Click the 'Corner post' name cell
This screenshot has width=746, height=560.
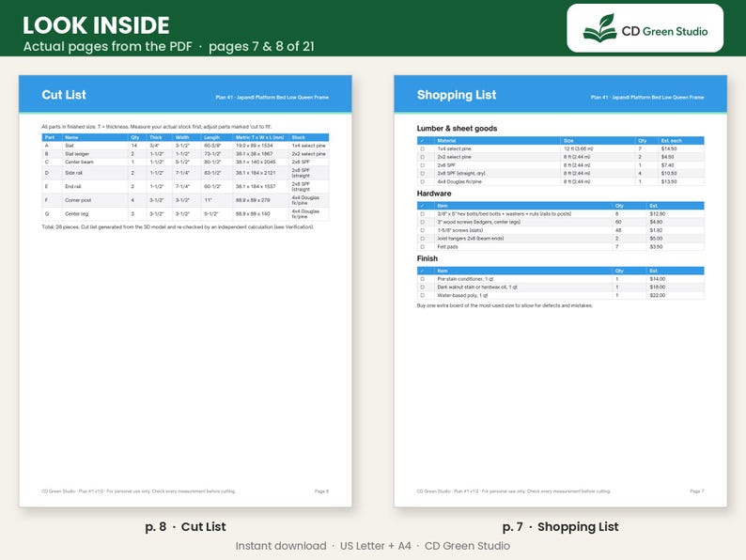(78, 200)
